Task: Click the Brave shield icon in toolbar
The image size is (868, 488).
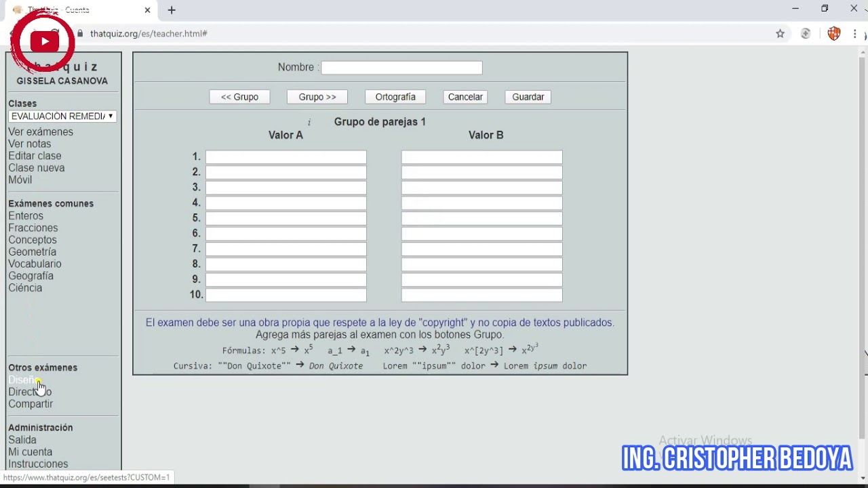Action: pyautogui.click(x=833, y=33)
